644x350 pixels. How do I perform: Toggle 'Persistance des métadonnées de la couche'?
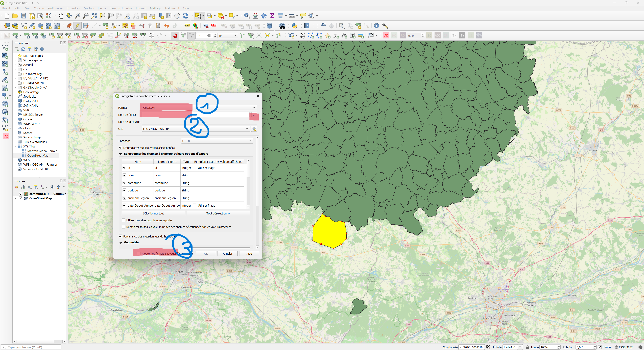click(120, 236)
